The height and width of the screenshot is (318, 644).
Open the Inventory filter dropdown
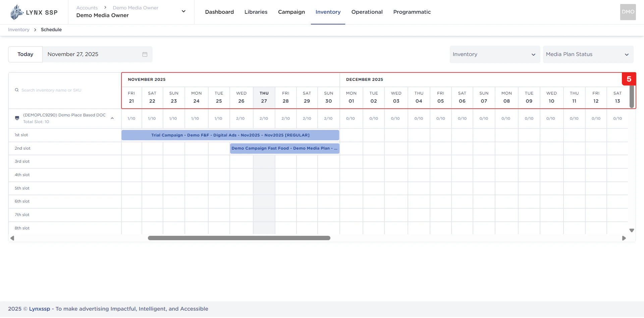coord(494,54)
